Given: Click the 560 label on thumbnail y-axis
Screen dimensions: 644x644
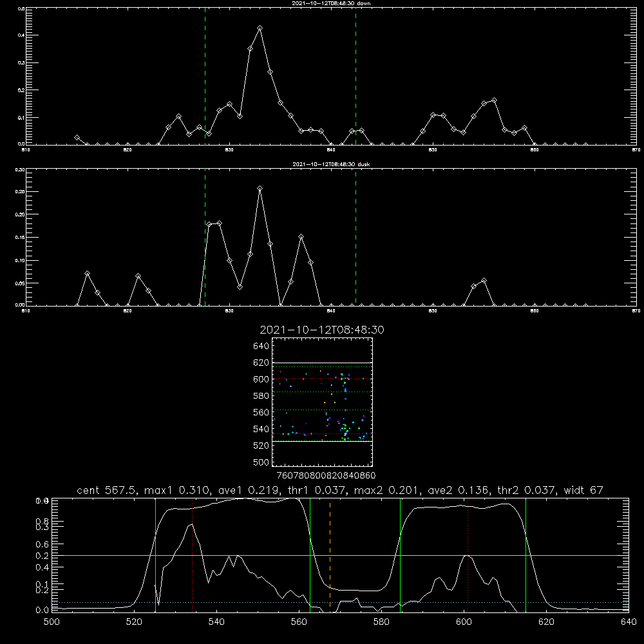Looking at the screenshot, I should point(261,412).
